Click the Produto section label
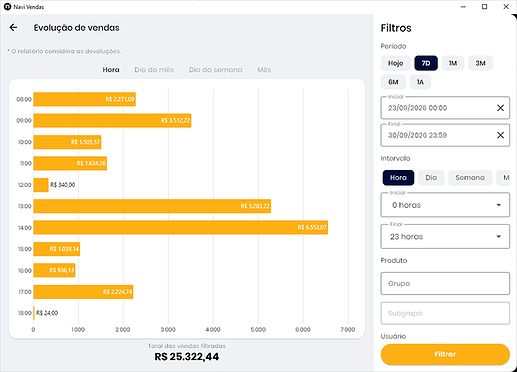Viewport: 517px width, 372px height. coord(394,260)
